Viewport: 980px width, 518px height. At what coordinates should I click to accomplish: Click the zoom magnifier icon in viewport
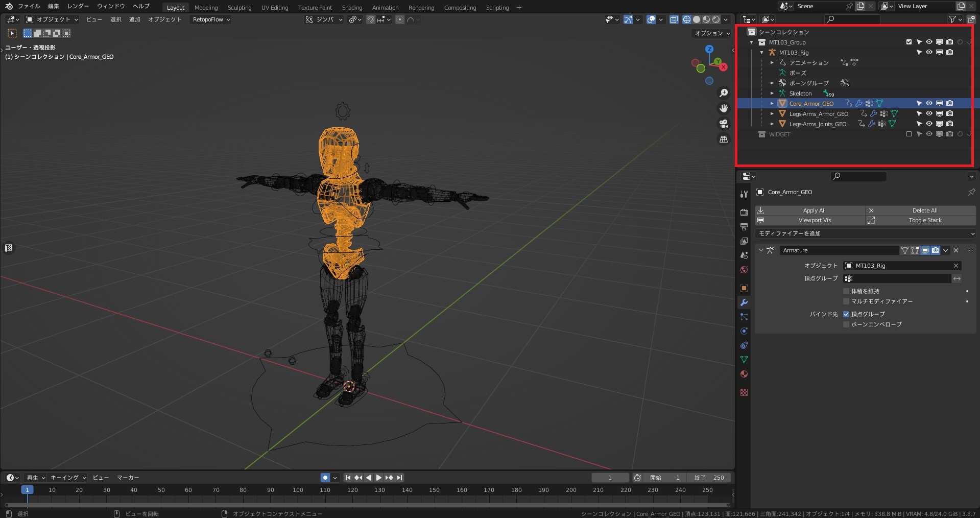tap(724, 93)
